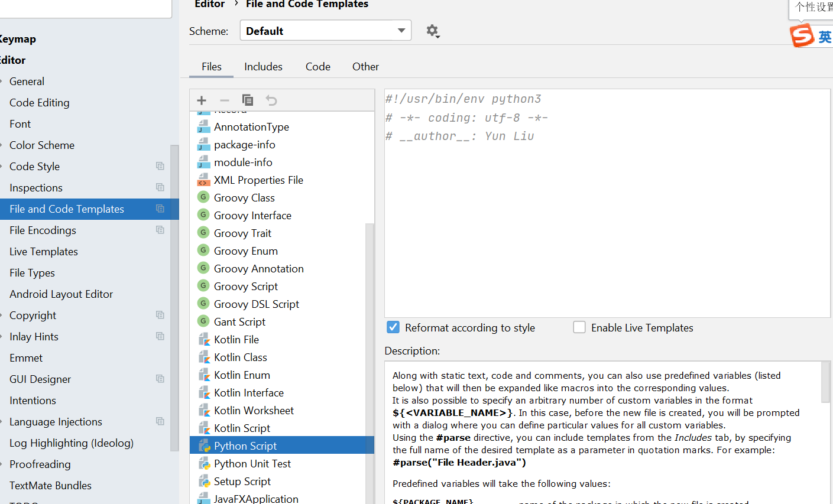Select Emmet in the settings tree
This screenshot has height=504, width=833.
[26, 358]
